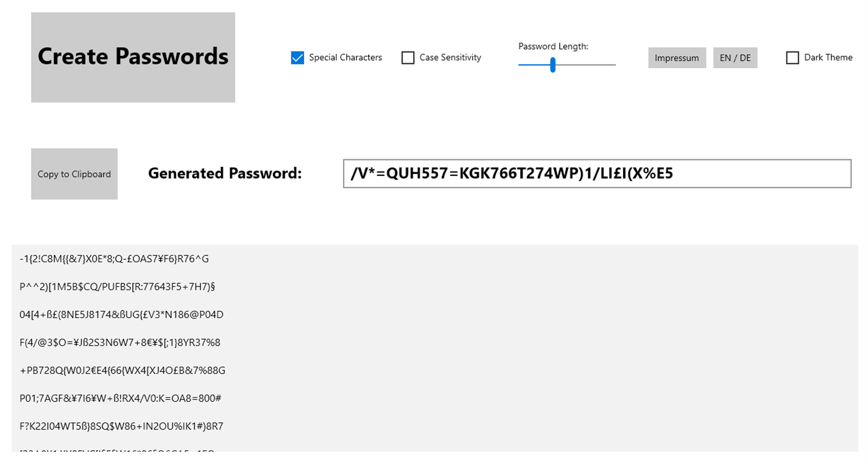Switch language using the EN / DE button

(735, 58)
